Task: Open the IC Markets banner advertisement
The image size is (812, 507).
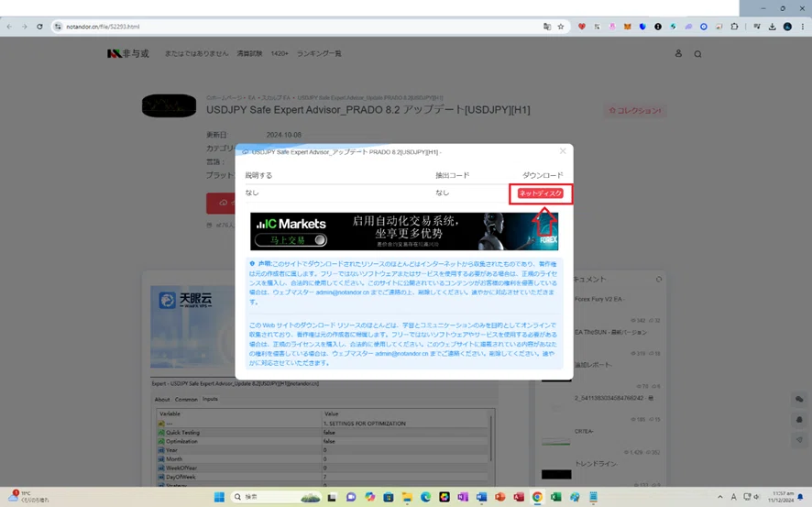Action: pyautogui.click(x=404, y=231)
